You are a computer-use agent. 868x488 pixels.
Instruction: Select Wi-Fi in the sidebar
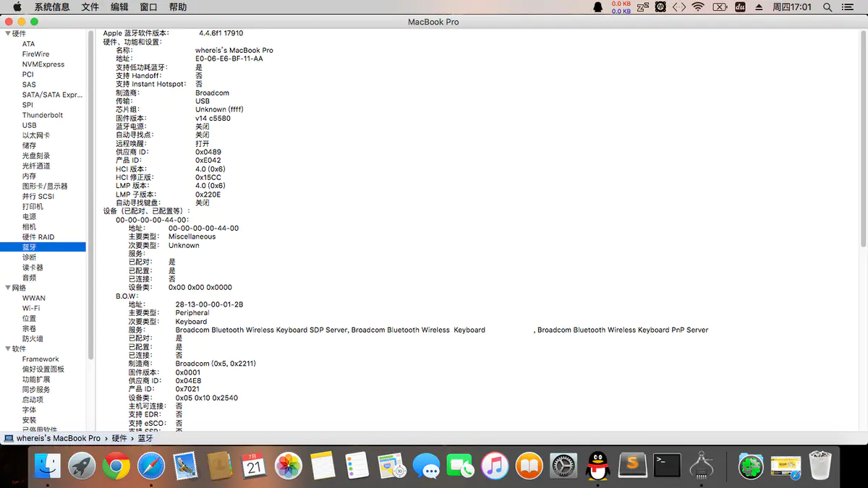point(31,308)
